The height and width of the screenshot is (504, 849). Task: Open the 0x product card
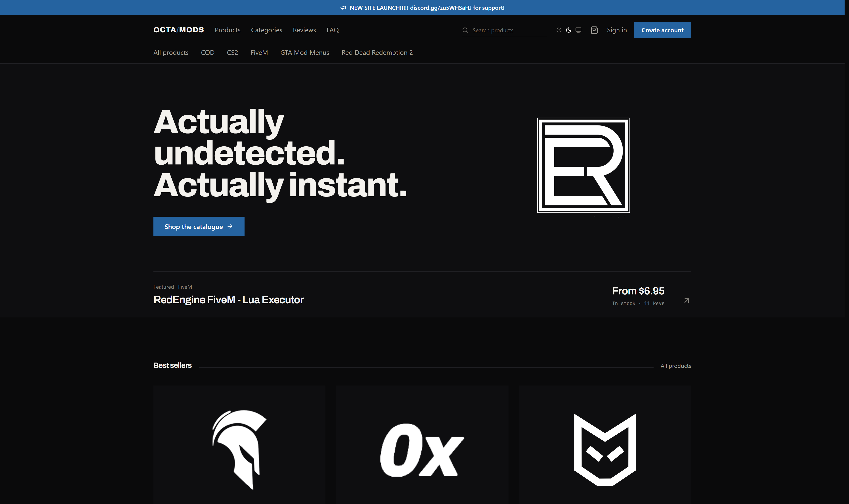coord(422,445)
